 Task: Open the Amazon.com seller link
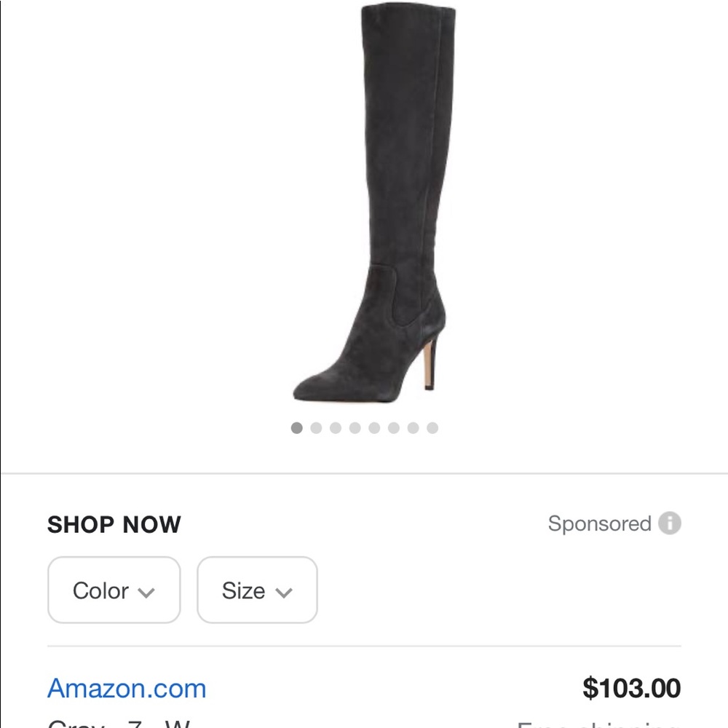[127, 688]
